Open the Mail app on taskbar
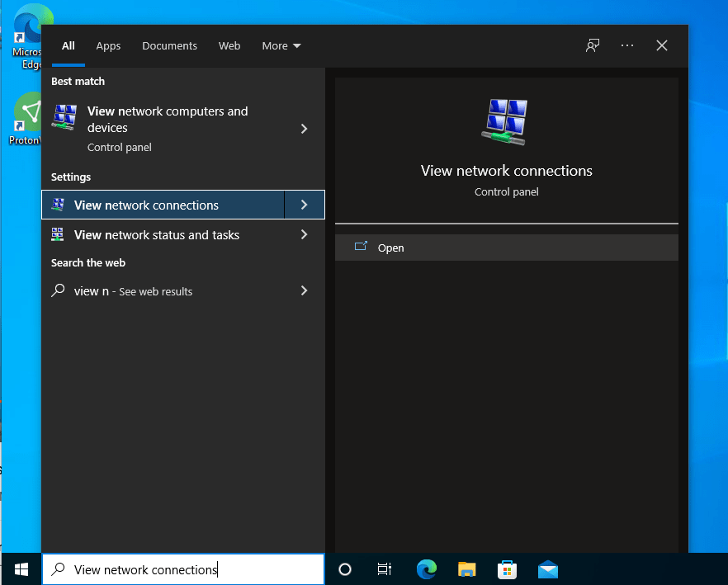The width and height of the screenshot is (728, 585). point(547,569)
